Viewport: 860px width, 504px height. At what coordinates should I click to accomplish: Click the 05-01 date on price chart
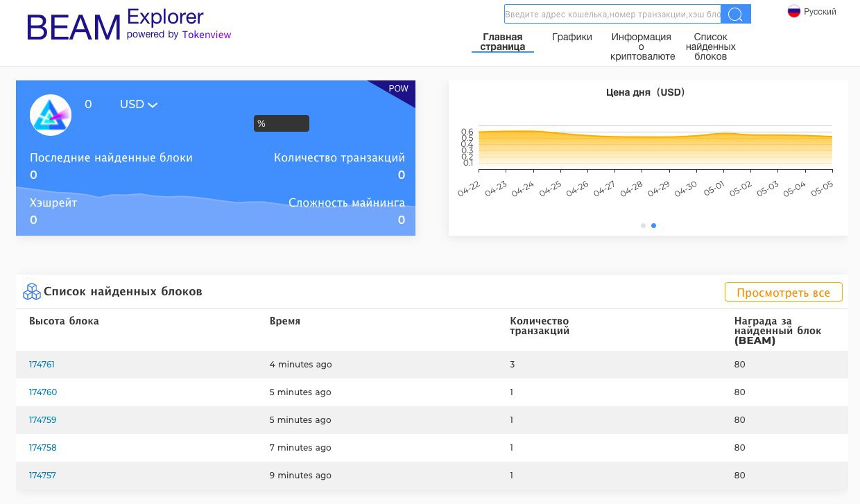714,189
